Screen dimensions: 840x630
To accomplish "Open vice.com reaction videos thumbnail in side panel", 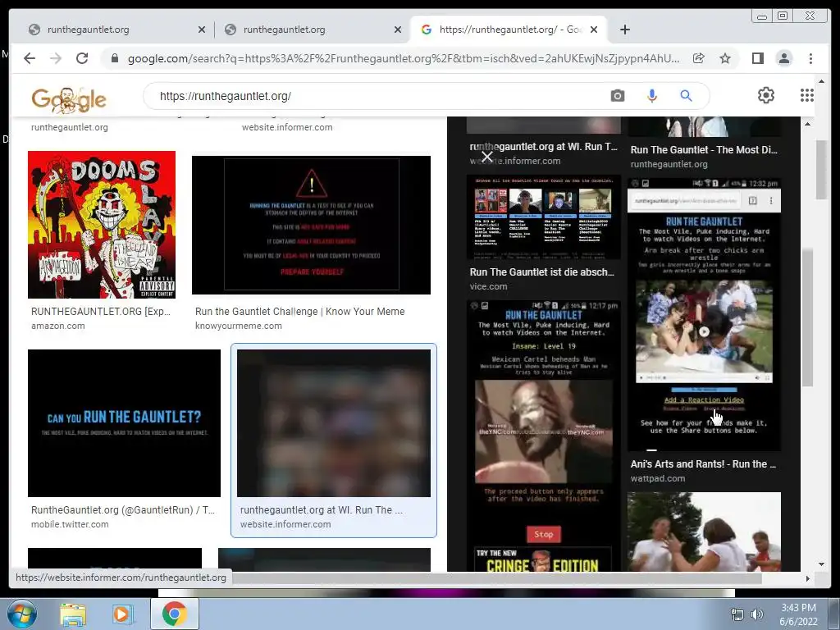I will (543, 217).
